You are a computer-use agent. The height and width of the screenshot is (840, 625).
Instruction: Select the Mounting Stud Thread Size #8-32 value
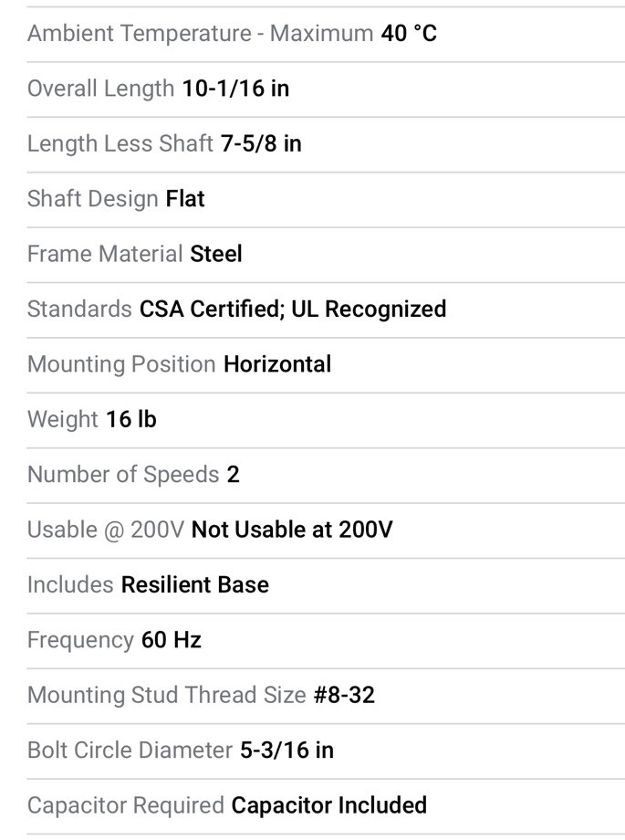point(344,696)
